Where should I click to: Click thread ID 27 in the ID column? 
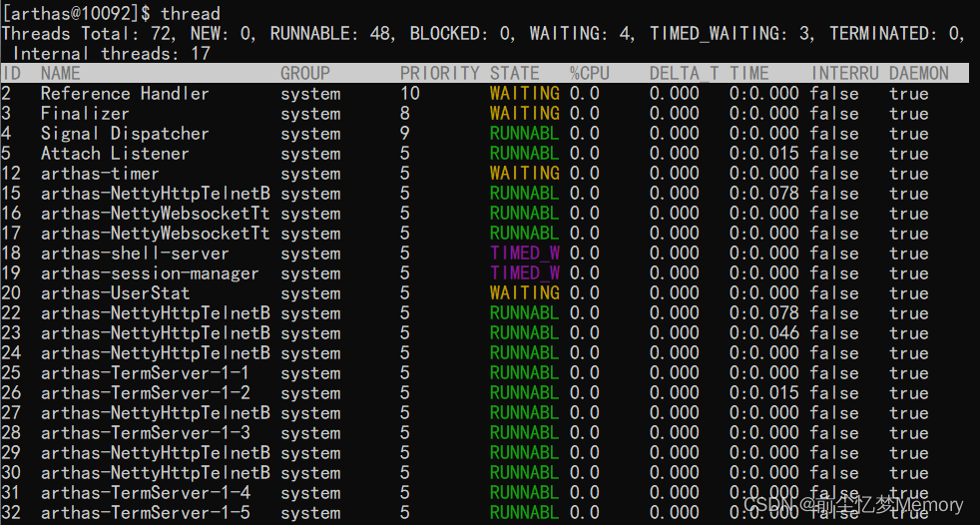[11, 413]
